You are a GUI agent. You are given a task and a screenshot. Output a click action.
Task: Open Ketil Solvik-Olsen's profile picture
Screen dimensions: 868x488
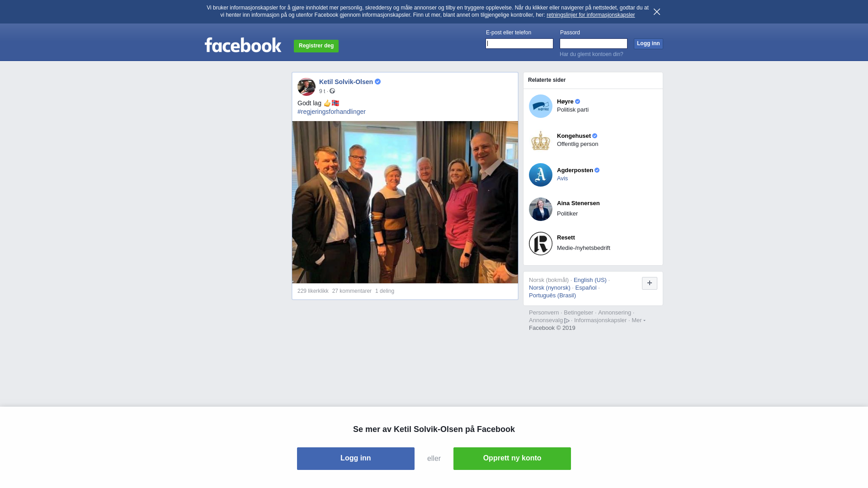[307, 87]
